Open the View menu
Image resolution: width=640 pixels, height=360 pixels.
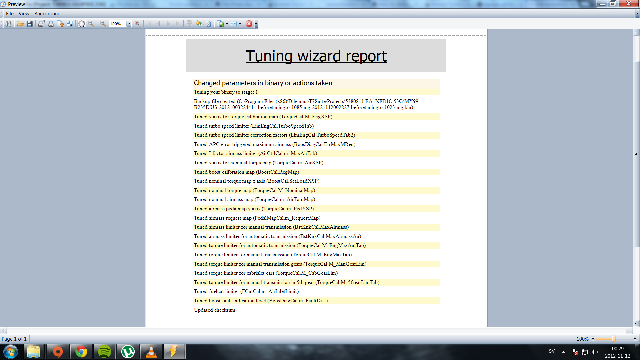tap(24, 13)
